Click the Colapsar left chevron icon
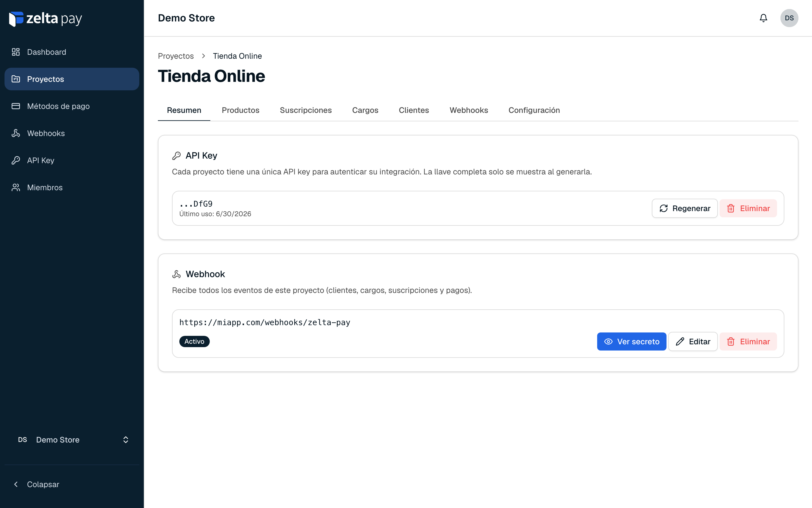The image size is (812, 508). click(16, 485)
